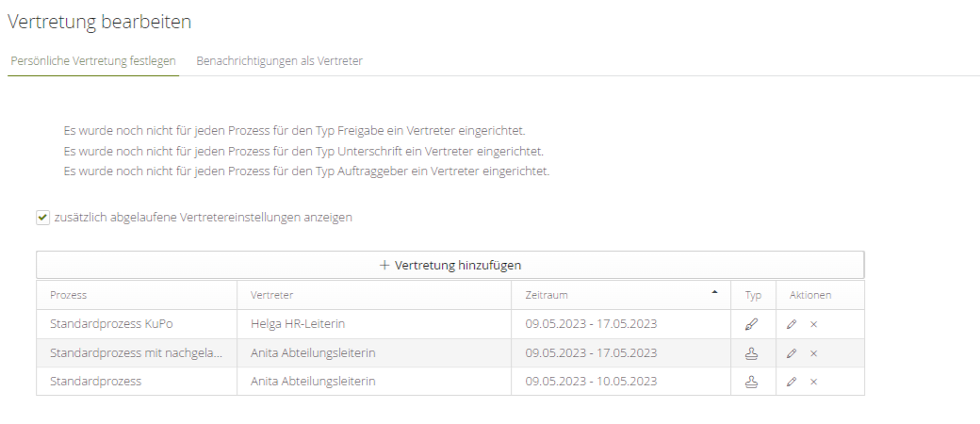
Task: Click the first Anita Abteilungsleiterin cell
Action: 313,353
